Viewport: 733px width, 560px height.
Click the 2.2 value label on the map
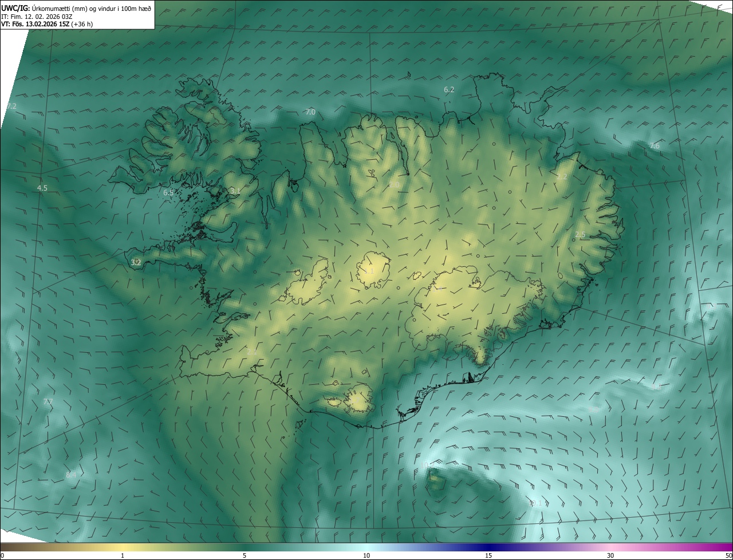[562, 177]
